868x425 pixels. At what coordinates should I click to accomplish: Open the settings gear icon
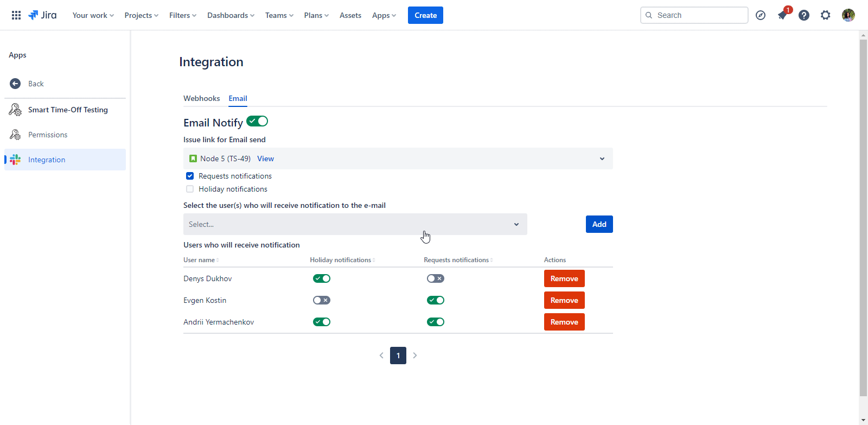[x=825, y=15]
